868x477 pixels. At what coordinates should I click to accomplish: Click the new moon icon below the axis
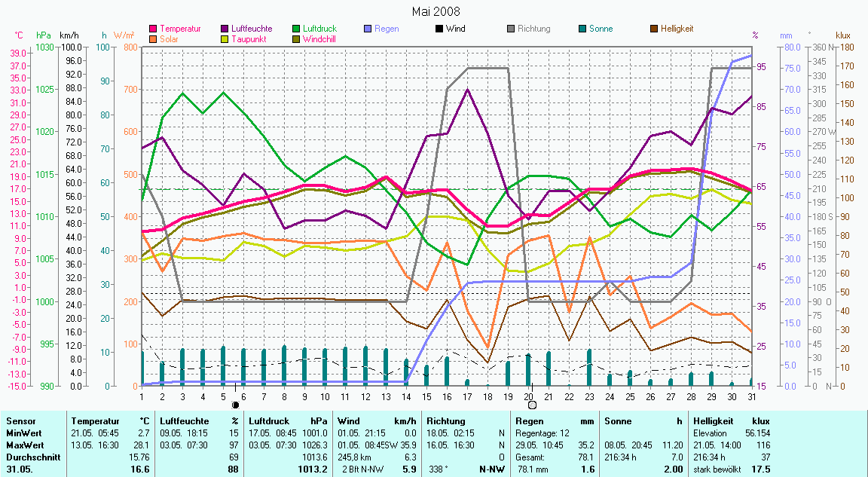point(235,405)
